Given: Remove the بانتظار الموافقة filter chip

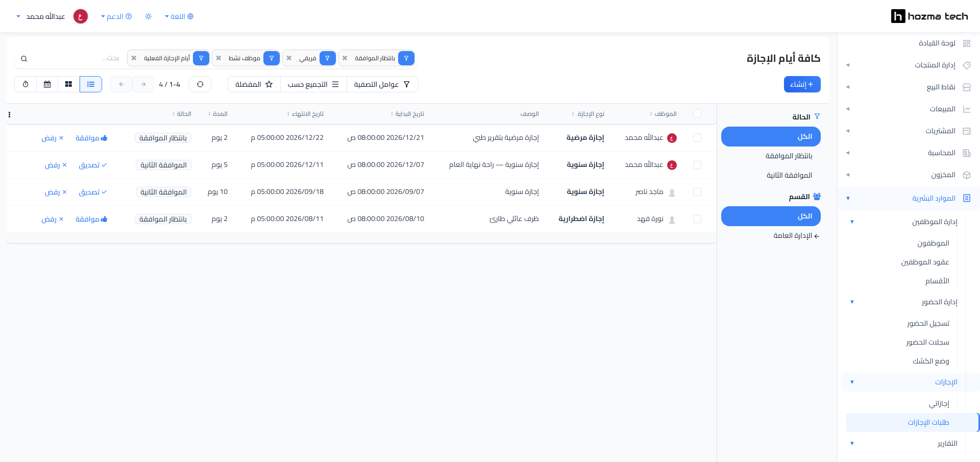Looking at the screenshot, I should (x=345, y=58).
